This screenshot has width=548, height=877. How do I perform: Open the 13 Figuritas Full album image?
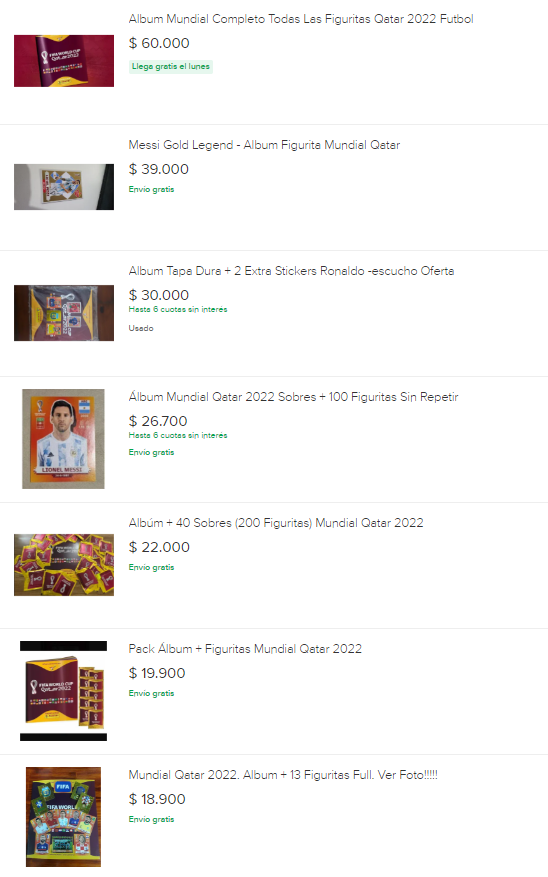(63, 817)
